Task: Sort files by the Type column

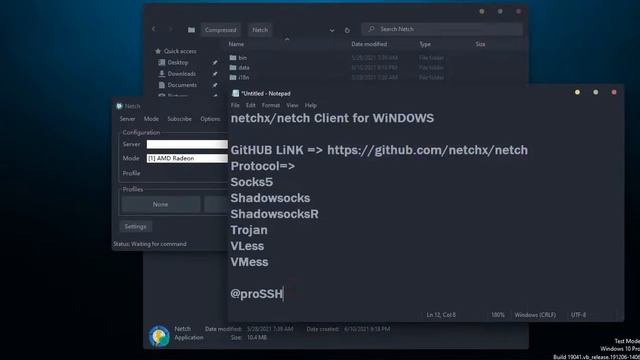Action: [x=425, y=44]
